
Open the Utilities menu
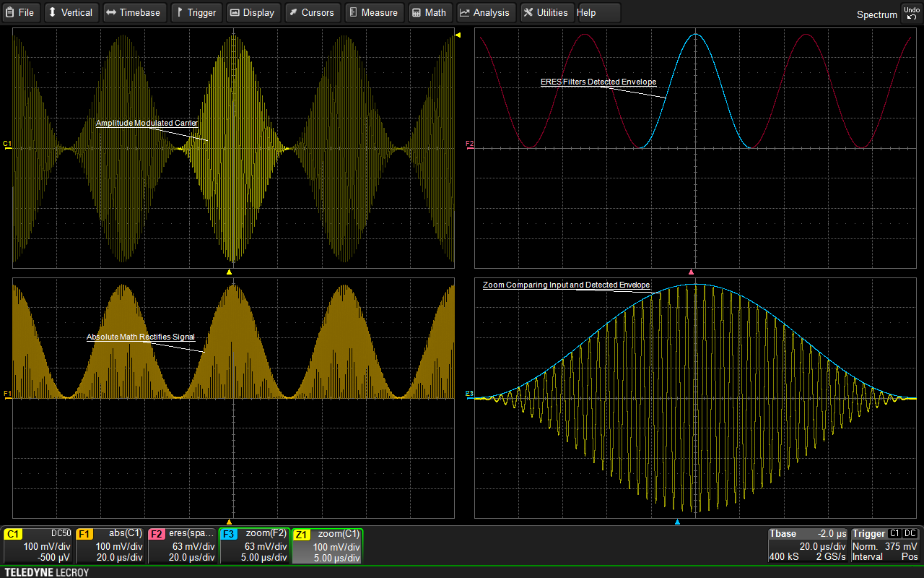click(547, 12)
